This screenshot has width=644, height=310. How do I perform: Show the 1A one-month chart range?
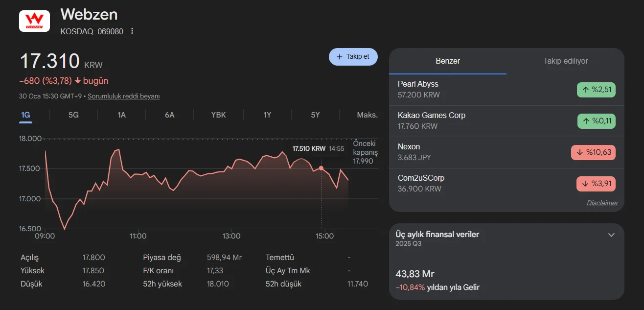pos(121,115)
